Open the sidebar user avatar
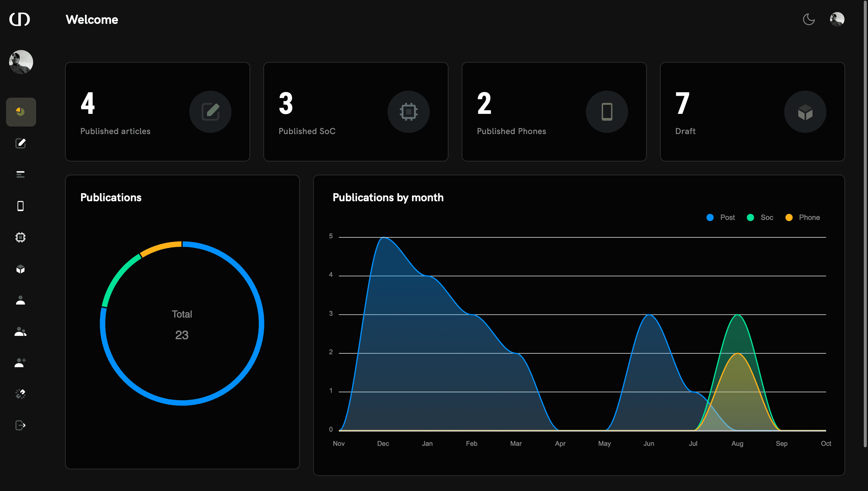This screenshot has width=868, height=491. [21, 62]
